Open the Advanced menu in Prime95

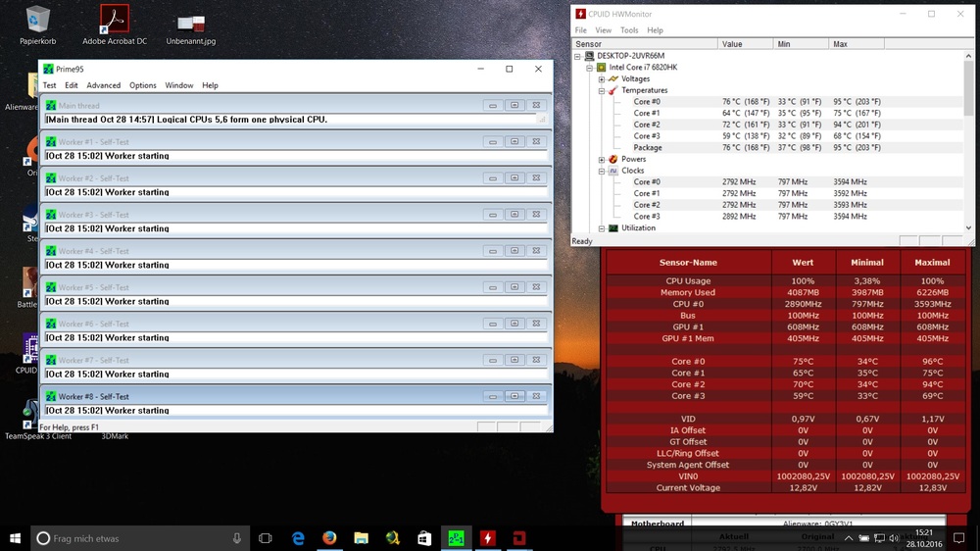coord(103,85)
